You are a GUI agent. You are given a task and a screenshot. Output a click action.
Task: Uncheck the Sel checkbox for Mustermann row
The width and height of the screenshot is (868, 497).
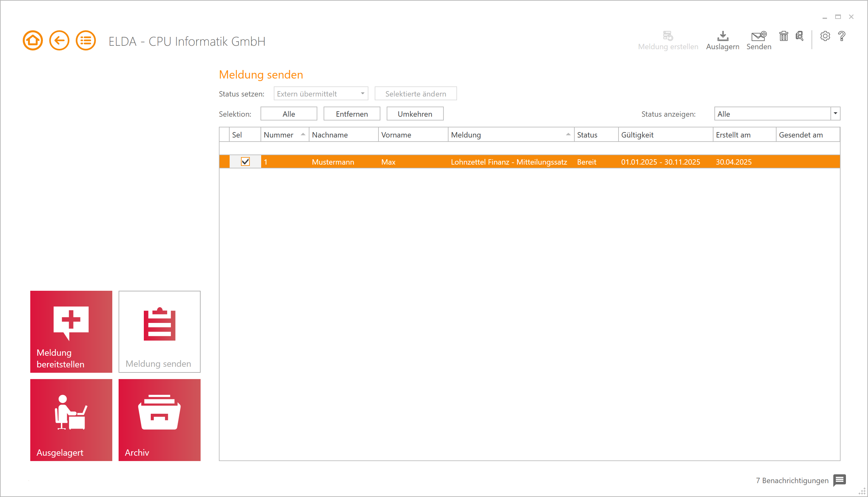[x=245, y=161]
